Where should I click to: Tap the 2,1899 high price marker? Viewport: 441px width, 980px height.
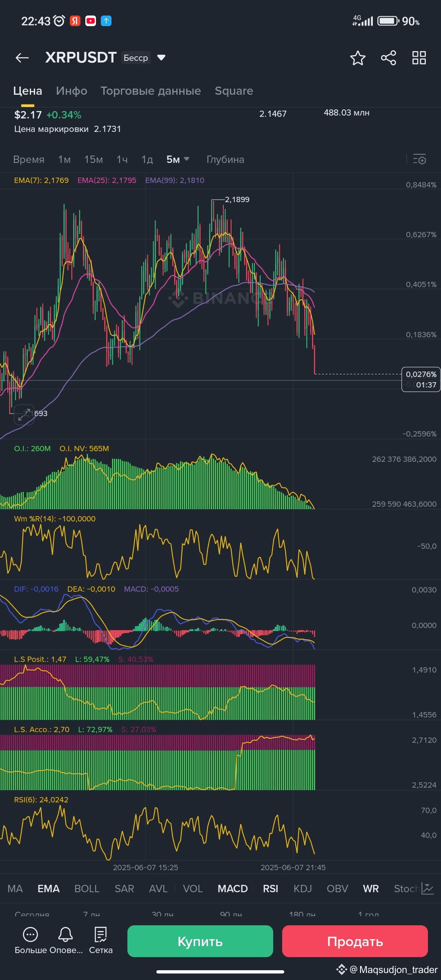click(237, 199)
